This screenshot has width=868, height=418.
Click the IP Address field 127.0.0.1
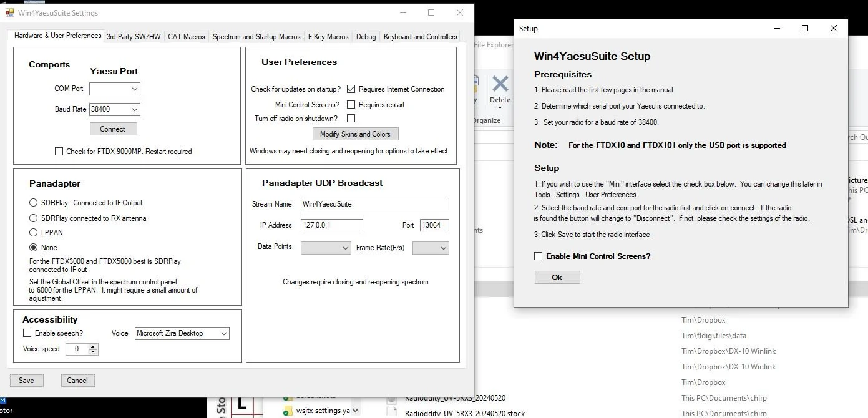[331, 225]
